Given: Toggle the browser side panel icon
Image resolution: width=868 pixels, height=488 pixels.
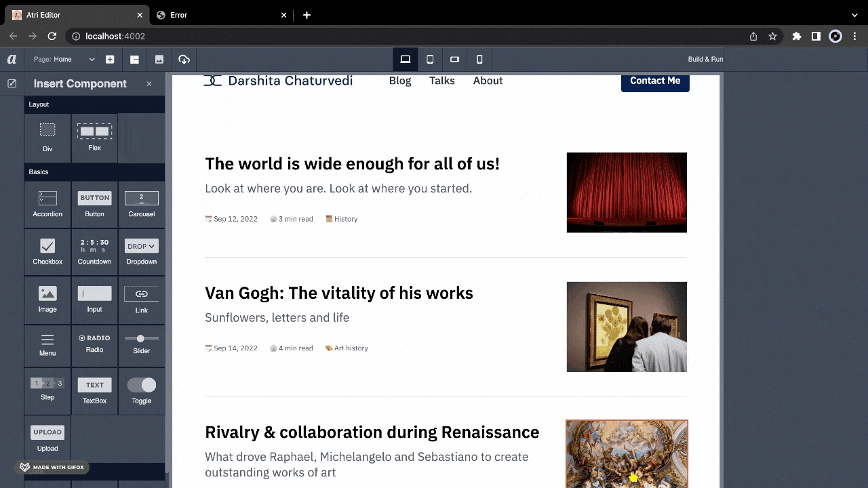Looking at the screenshot, I should click(x=816, y=37).
